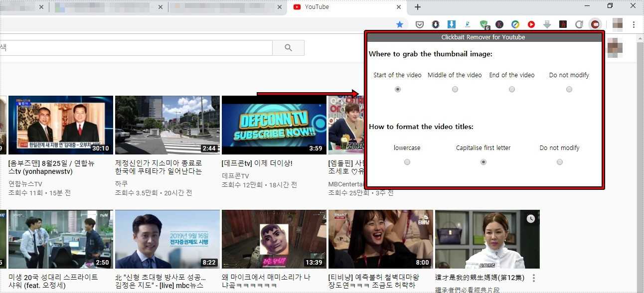Switch to the first blurred browser tab

tap(24, 7)
